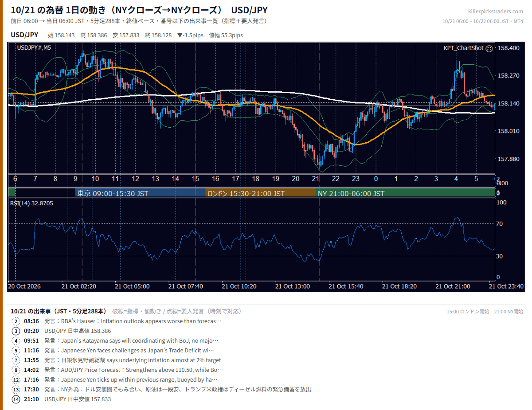Screen dimensions: 532x410
Task: Click the close value 終 158.128
Action: (x=158, y=35)
